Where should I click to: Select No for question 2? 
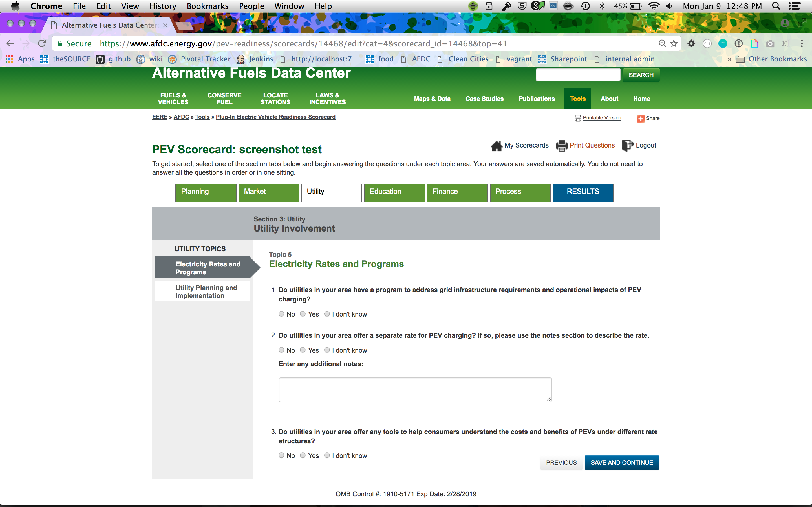click(x=281, y=350)
